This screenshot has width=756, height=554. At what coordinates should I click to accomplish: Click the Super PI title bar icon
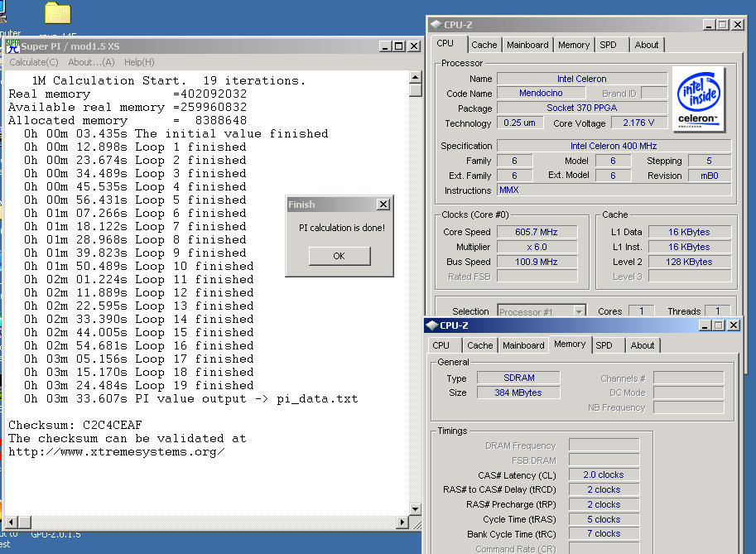coord(13,46)
